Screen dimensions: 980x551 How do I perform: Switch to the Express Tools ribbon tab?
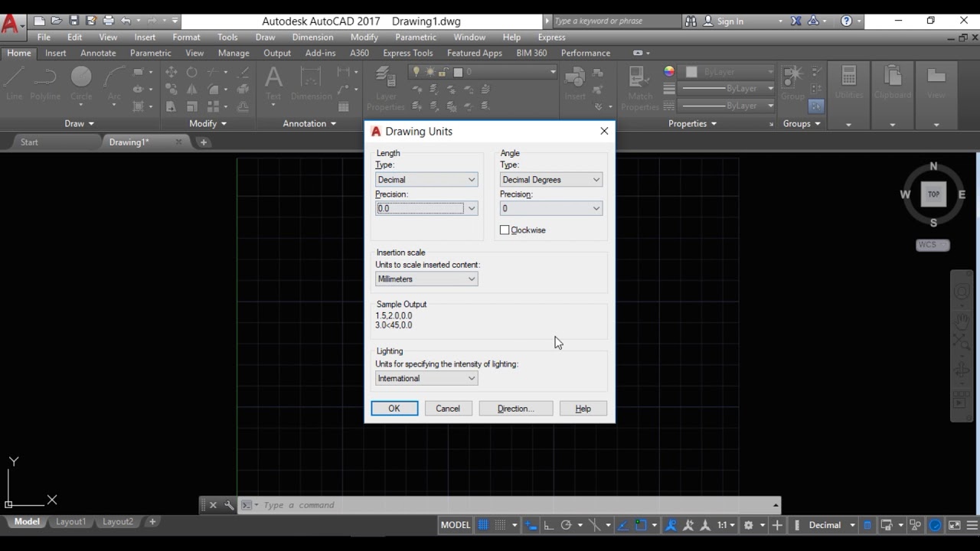tap(407, 53)
